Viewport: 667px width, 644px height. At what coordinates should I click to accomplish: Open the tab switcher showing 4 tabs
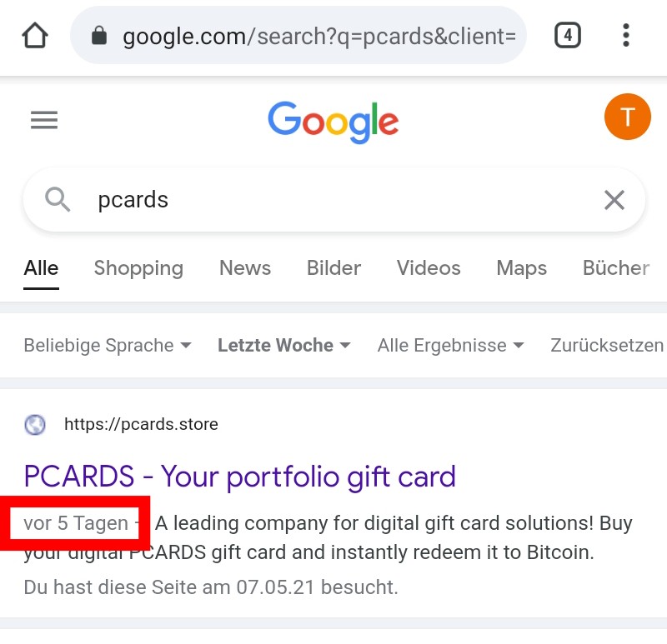(x=567, y=35)
